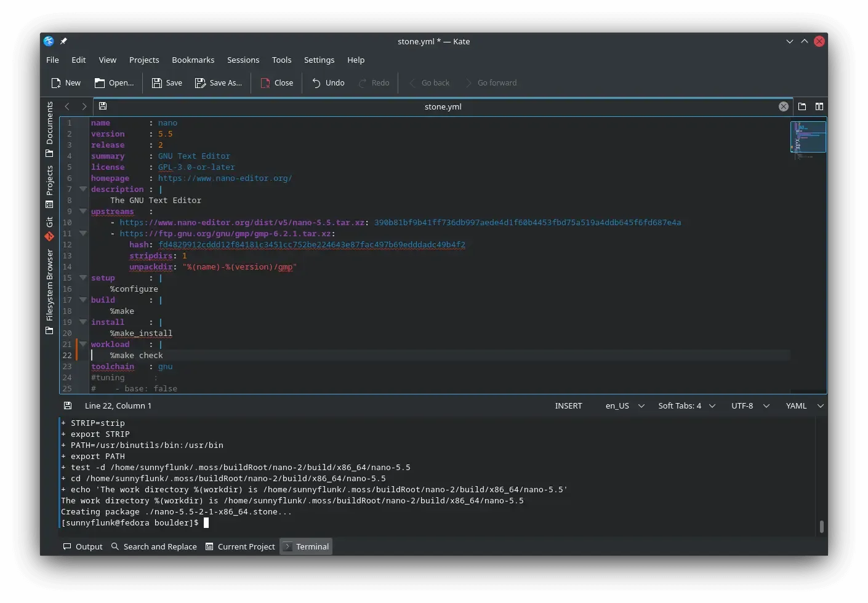Screen dimensions: 868x603
Task: Open the File menu
Action: (x=52, y=60)
